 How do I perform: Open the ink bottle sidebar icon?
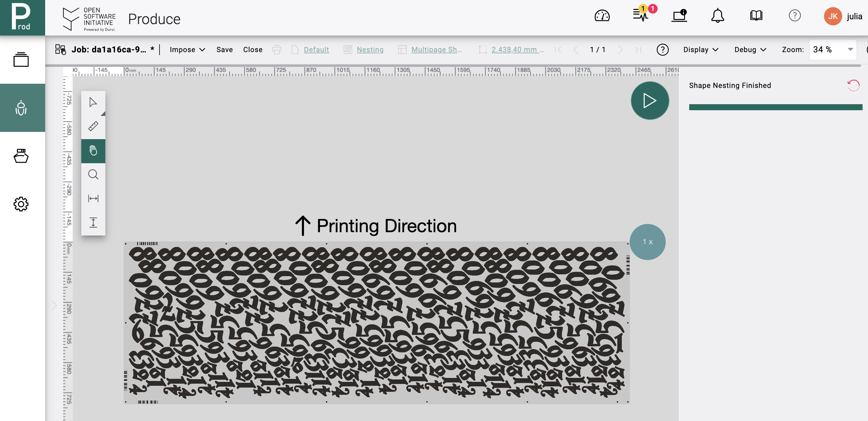click(x=21, y=156)
